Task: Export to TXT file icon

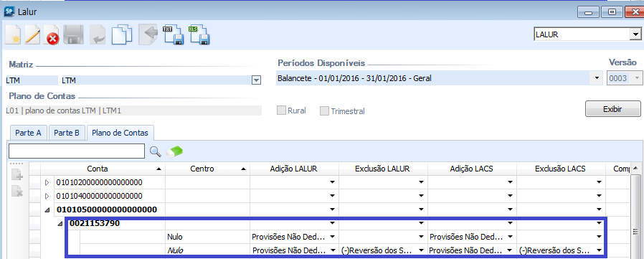Action: [x=173, y=35]
